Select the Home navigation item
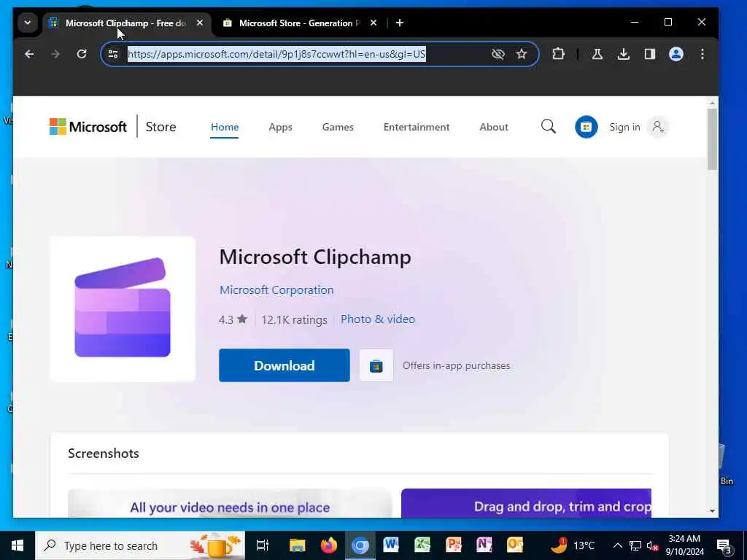The width and height of the screenshot is (747, 560). (225, 127)
